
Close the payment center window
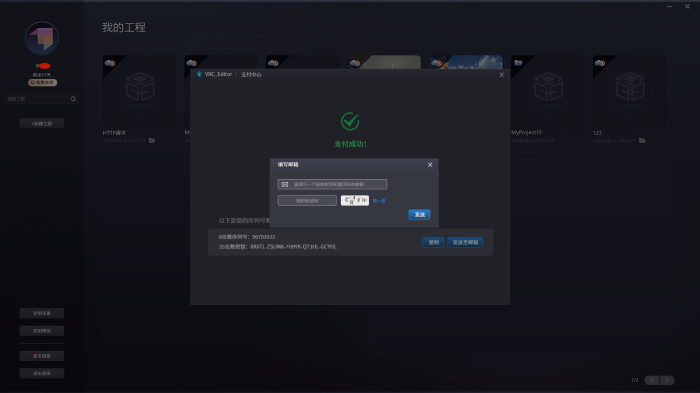tap(501, 75)
